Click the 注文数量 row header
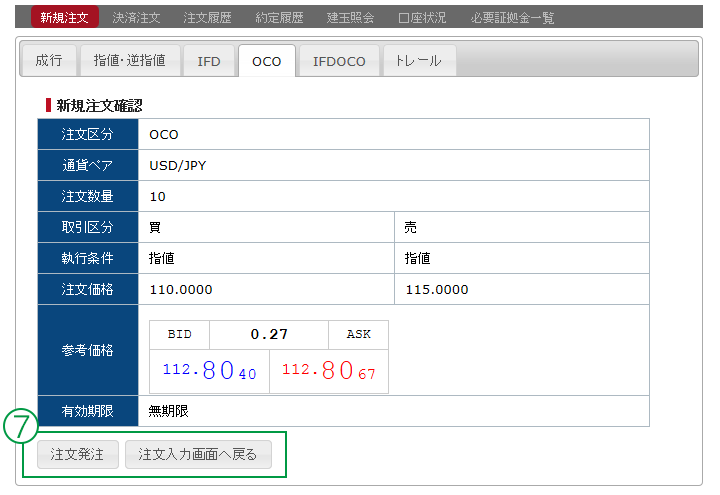 [x=88, y=196]
